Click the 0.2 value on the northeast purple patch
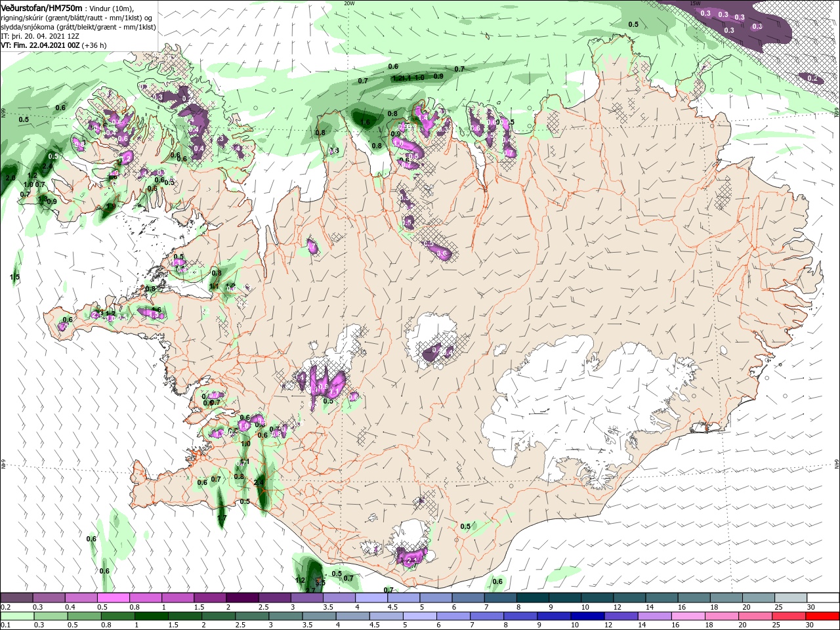The width and height of the screenshot is (840, 630). pyautogui.click(x=812, y=79)
